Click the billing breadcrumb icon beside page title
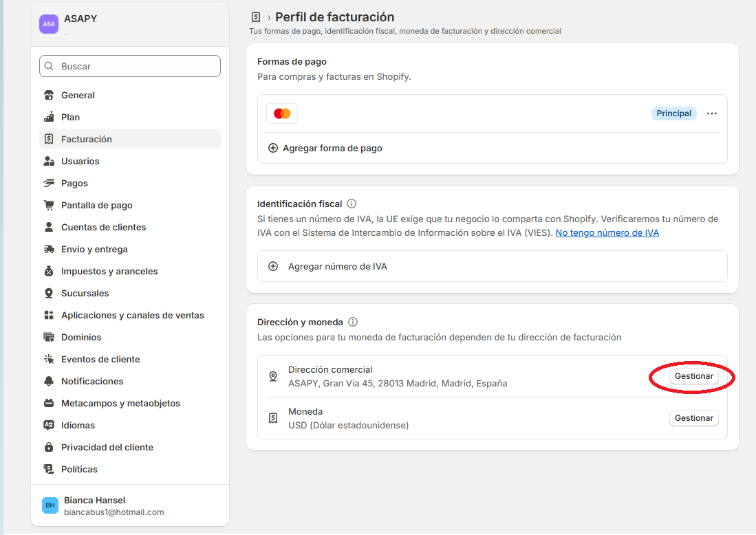The height and width of the screenshot is (535, 756). coord(256,17)
